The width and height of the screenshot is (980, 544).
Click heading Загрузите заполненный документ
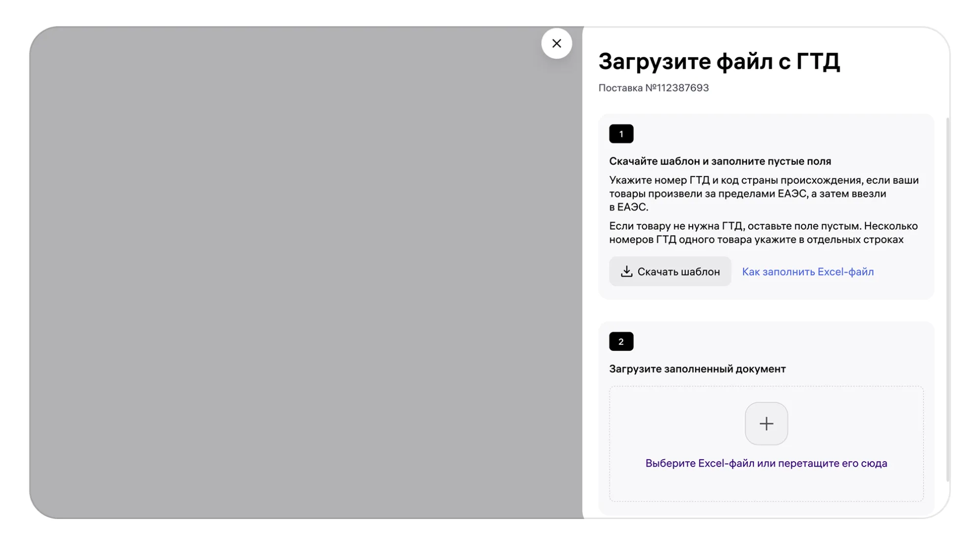pos(697,369)
